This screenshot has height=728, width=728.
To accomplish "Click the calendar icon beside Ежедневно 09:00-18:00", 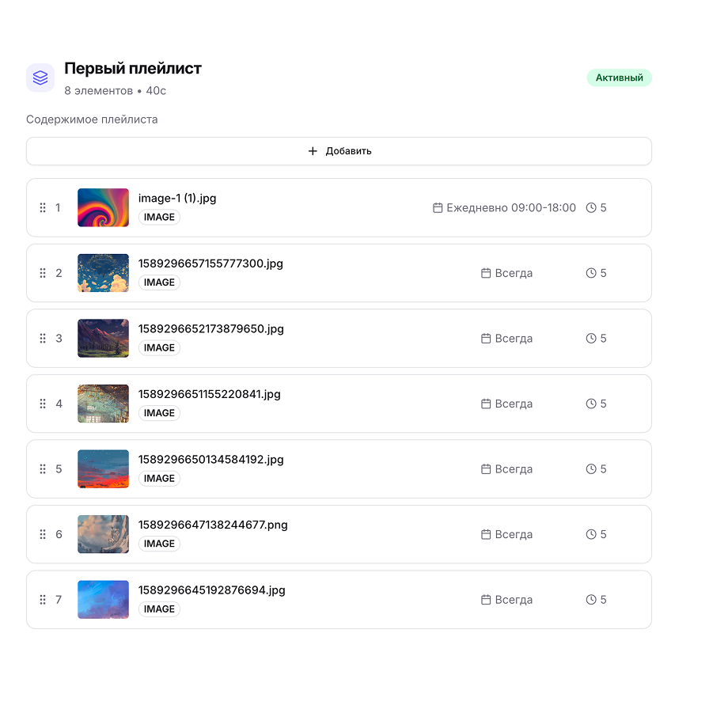I will [x=438, y=208].
